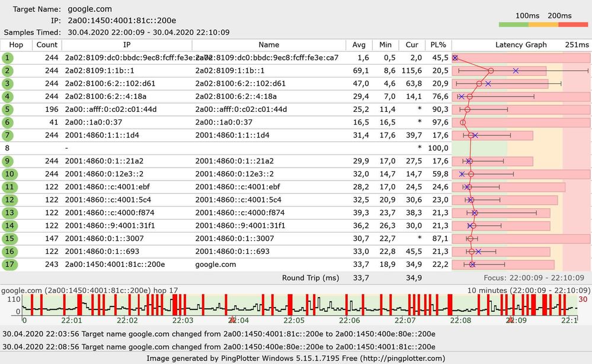Viewport: 592px width, 364px height.
Task: Click the green hop 10 circle icon
Action: 9,174
